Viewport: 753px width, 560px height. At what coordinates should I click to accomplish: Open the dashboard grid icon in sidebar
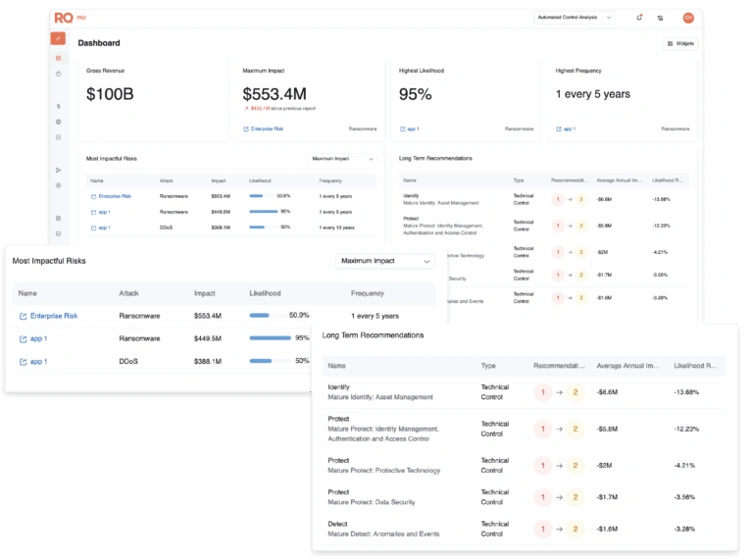tap(59, 59)
